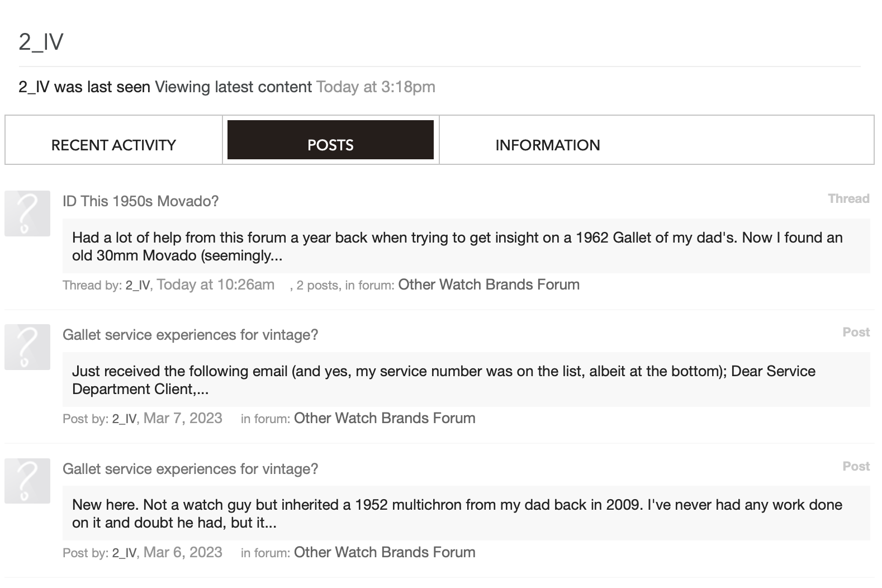This screenshot has width=882, height=588.
Task: Click 2_IV author name in Movado thread byline
Action: (x=137, y=286)
